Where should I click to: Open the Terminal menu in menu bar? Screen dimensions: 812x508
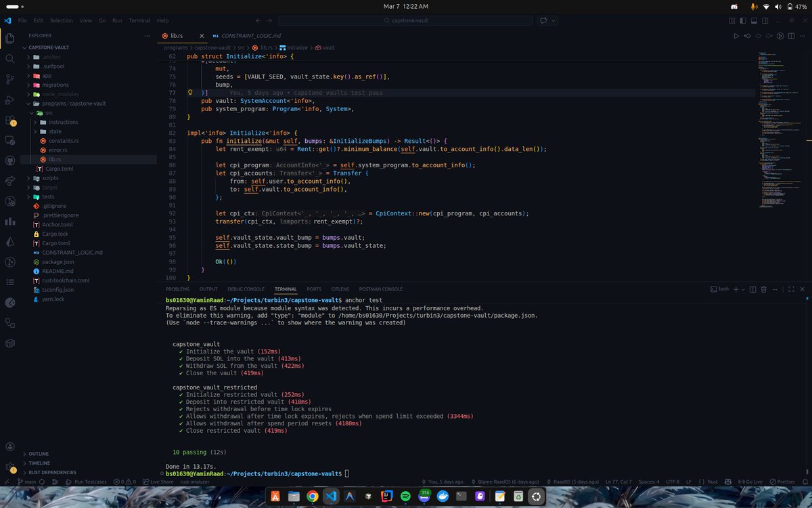[139, 21]
